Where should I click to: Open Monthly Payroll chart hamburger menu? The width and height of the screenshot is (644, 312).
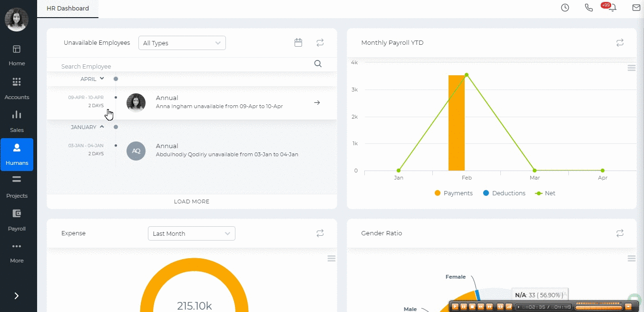(632, 68)
